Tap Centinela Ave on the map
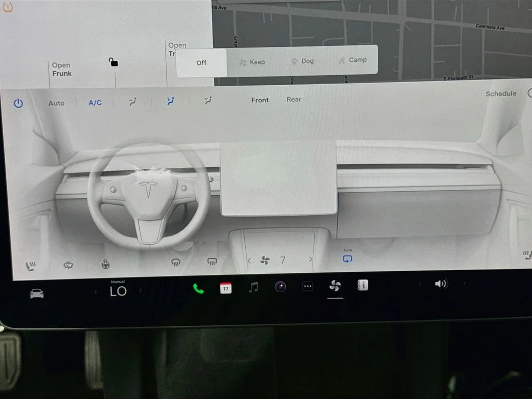This screenshot has width=532, height=399. [x=490, y=27]
